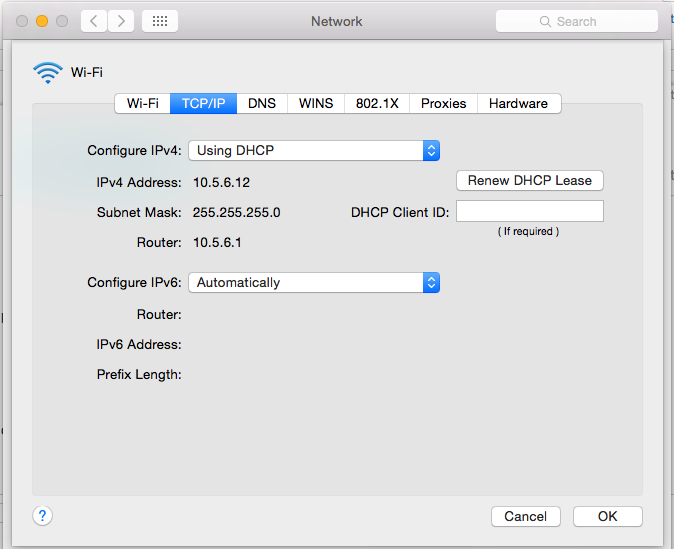Click the Wi-Fi signal icon
Viewport: 674px width, 549px height.
pos(47,72)
